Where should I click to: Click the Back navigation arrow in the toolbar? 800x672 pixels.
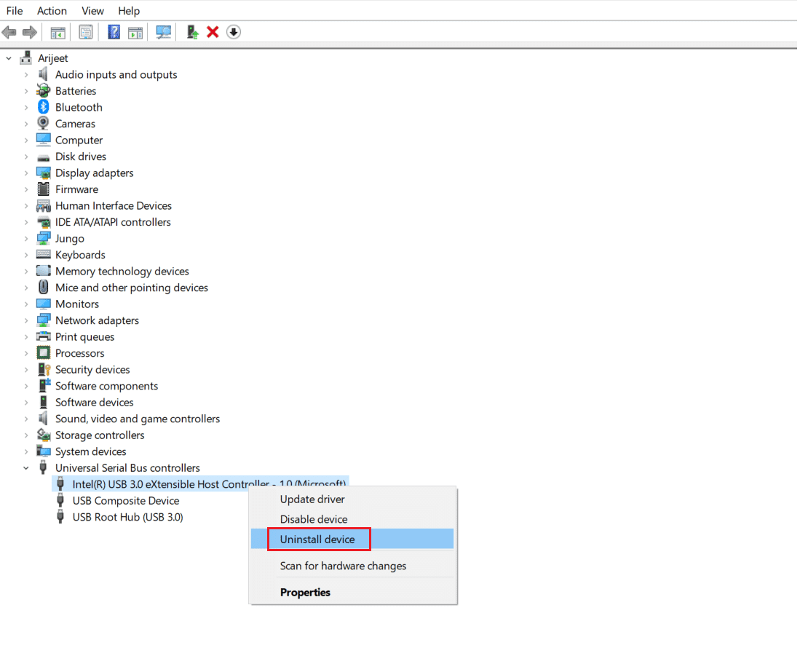click(x=9, y=31)
